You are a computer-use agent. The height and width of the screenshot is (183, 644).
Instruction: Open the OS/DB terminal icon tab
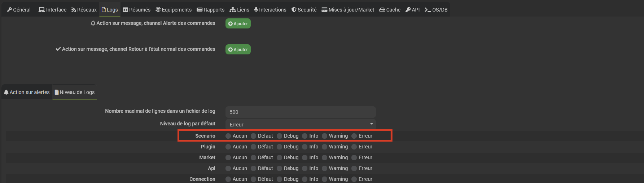[x=428, y=10]
